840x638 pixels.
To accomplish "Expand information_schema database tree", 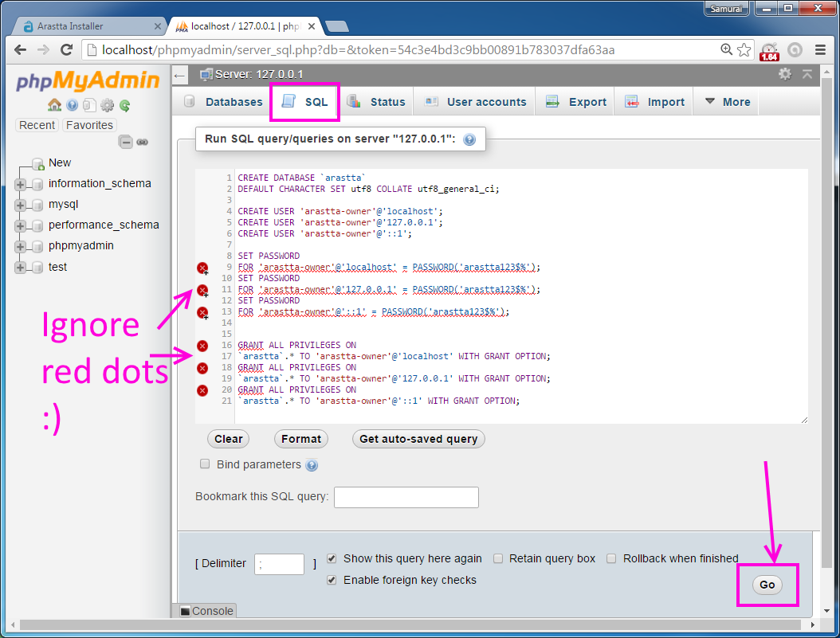I will click(x=21, y=185).
